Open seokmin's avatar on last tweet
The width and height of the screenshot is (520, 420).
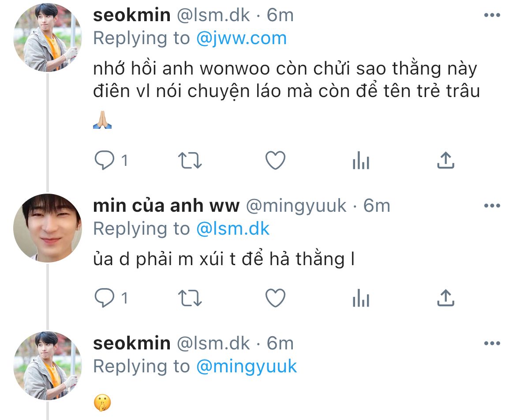click(48, 366)
